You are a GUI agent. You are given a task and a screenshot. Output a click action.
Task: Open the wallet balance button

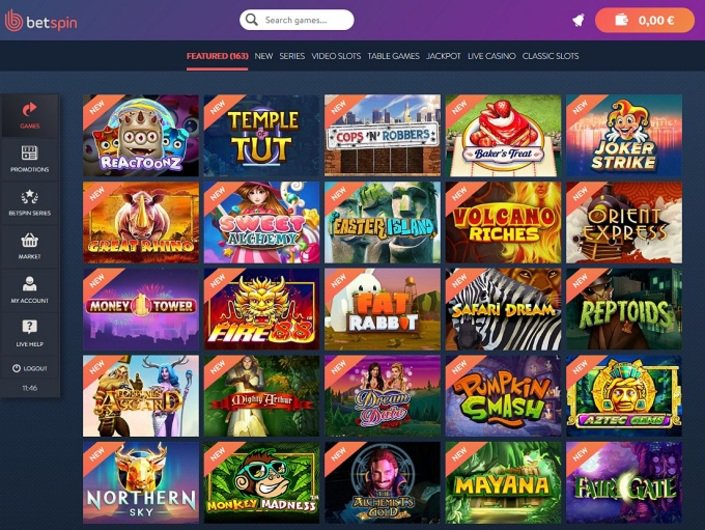[x=644, y=20]
